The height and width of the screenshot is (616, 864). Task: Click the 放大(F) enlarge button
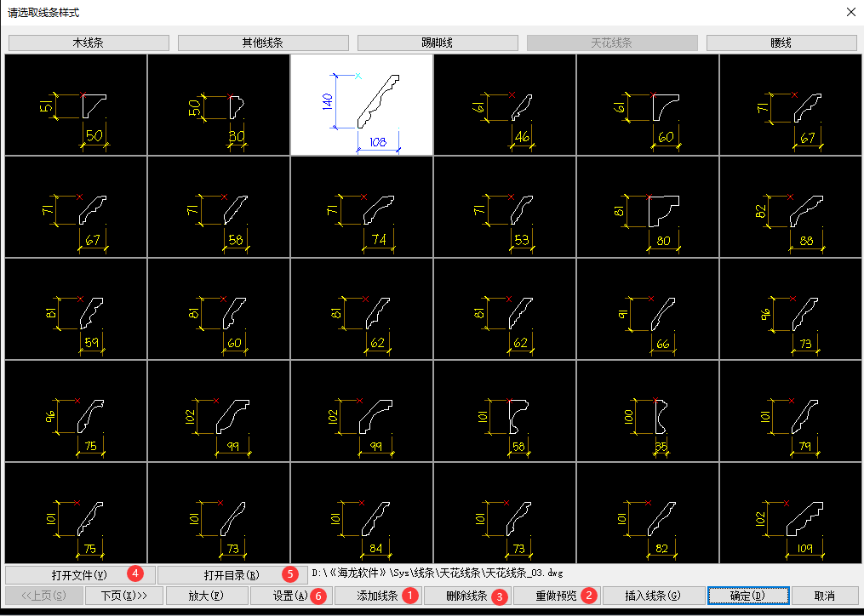tap(206, 596)
